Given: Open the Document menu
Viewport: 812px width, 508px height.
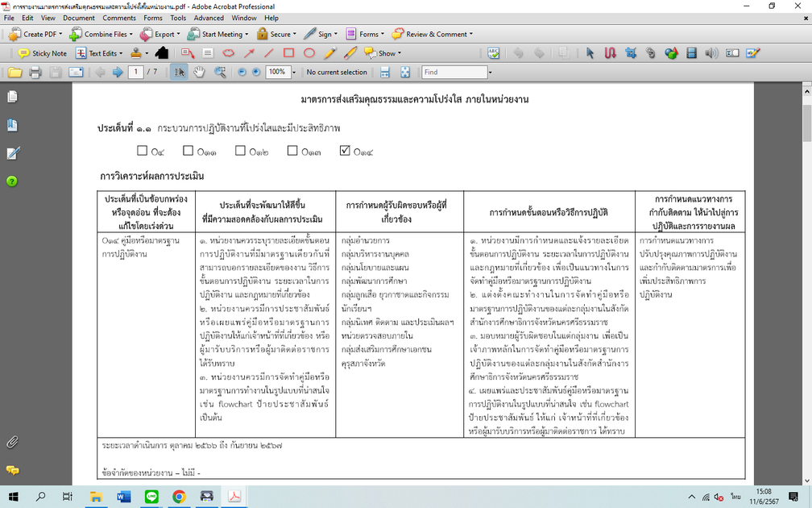Looking at the screenshot, I should [79, 18].
